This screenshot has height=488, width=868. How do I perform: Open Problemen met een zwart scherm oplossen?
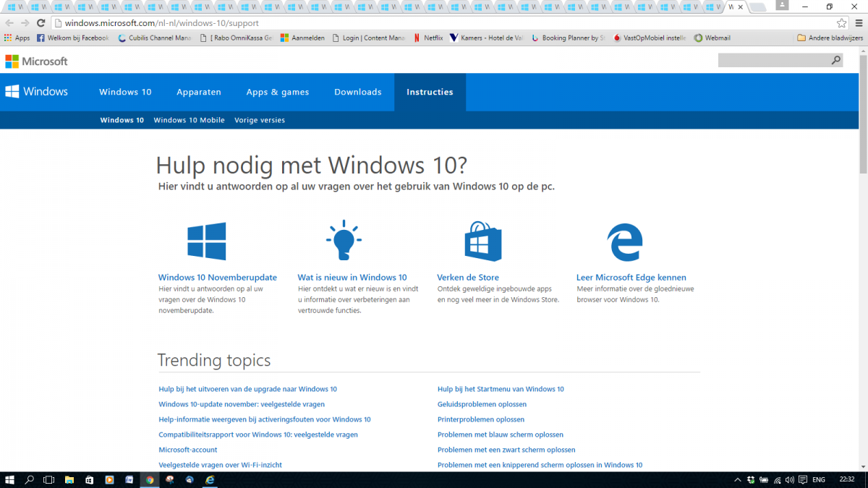[x=506, y=450]
